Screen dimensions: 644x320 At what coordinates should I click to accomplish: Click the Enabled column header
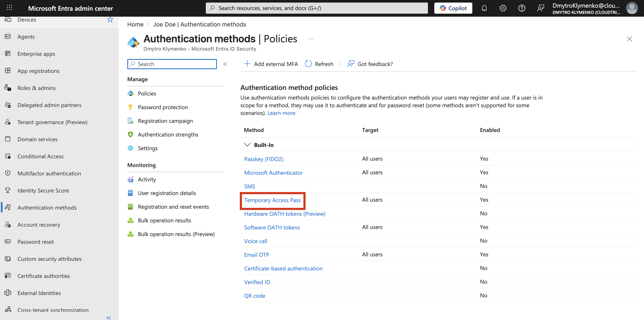point(490,130)
